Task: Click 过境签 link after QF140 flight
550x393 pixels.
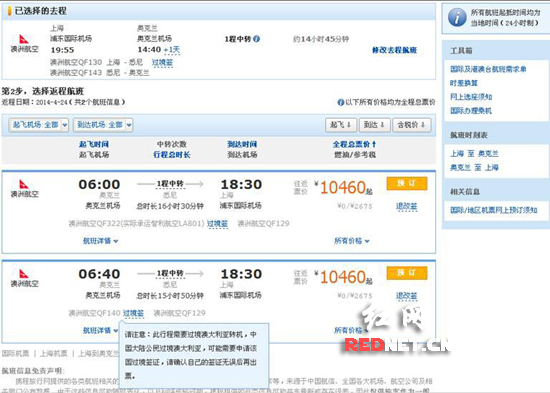Action: point(133,313)
